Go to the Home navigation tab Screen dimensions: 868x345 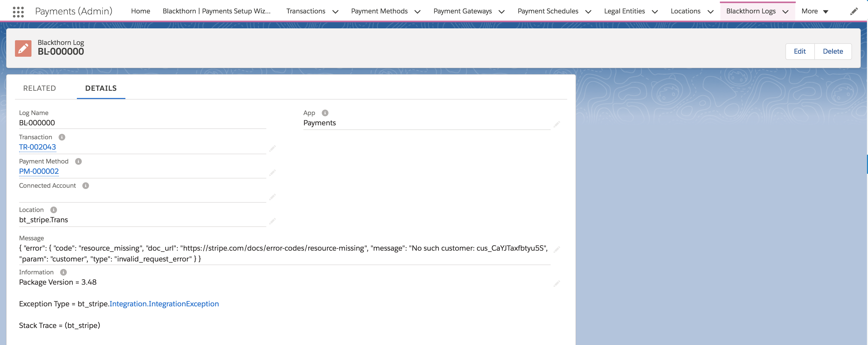click(x=141, y=11)
